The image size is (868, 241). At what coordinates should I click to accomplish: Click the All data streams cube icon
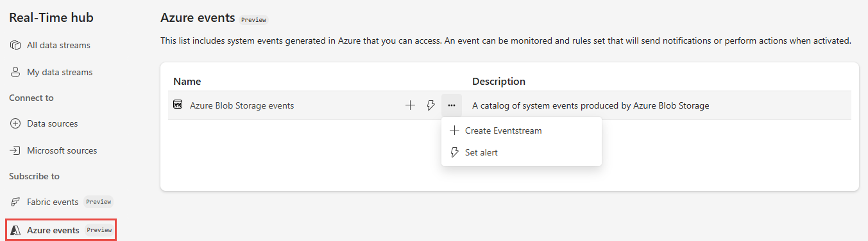pyautogui.click(x=15, y=45)
